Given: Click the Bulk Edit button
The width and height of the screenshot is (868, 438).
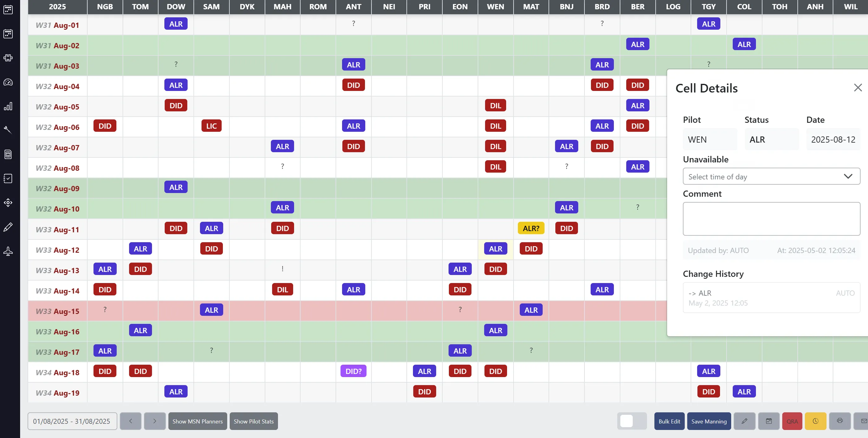Looking at the screenshot, I should tap(669, 421).
